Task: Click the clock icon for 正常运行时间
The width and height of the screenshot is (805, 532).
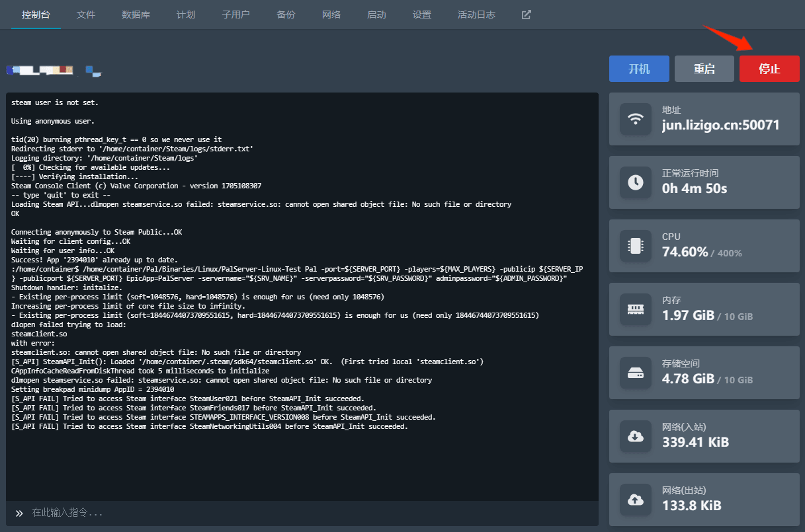Action: (636, 182)
